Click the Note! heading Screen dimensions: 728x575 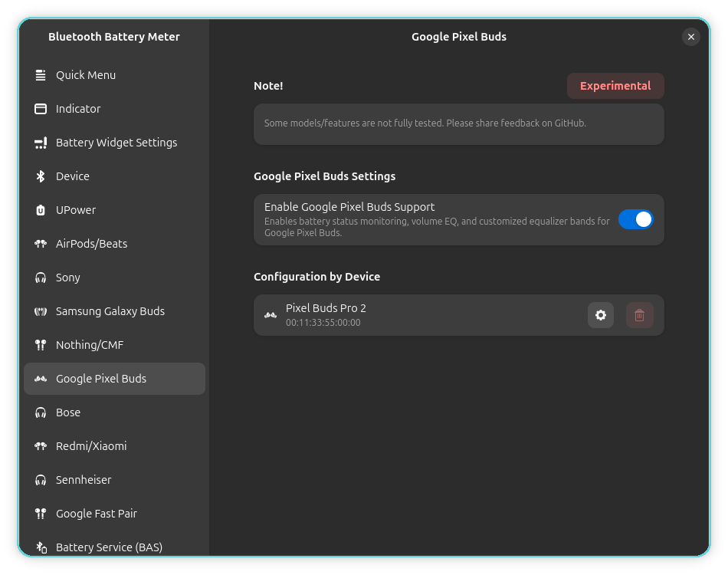(x=268, y=86)
